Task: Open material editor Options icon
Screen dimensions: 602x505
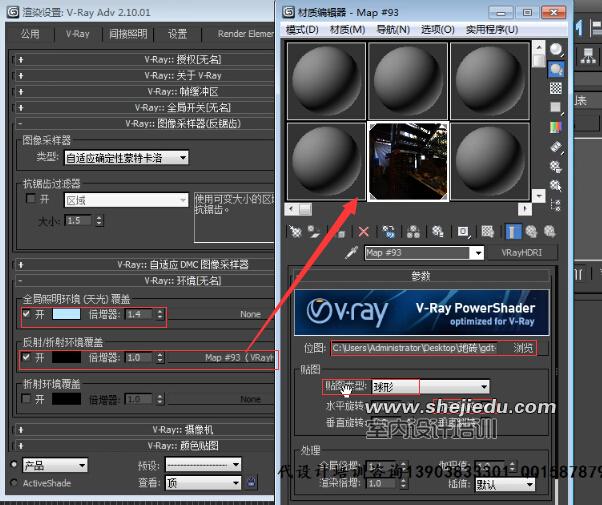Action: click(556, 167)
